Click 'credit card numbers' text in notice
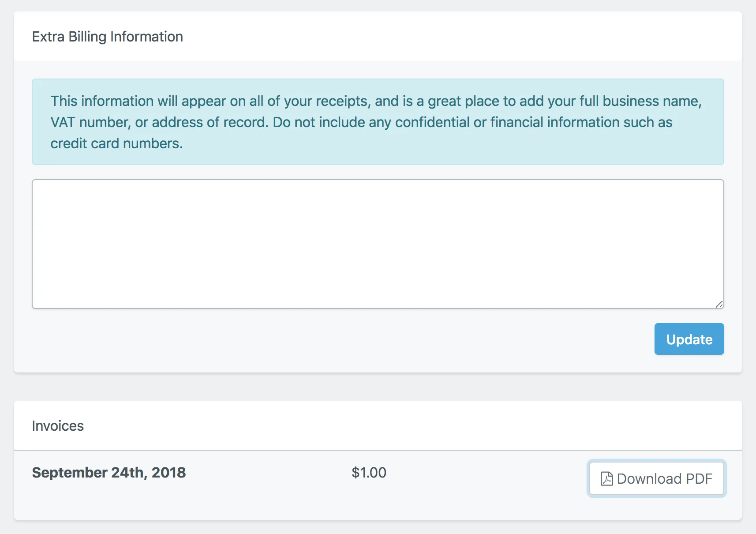Image resolution: width=756 pixels, height=534 pixels. (116, 143)
